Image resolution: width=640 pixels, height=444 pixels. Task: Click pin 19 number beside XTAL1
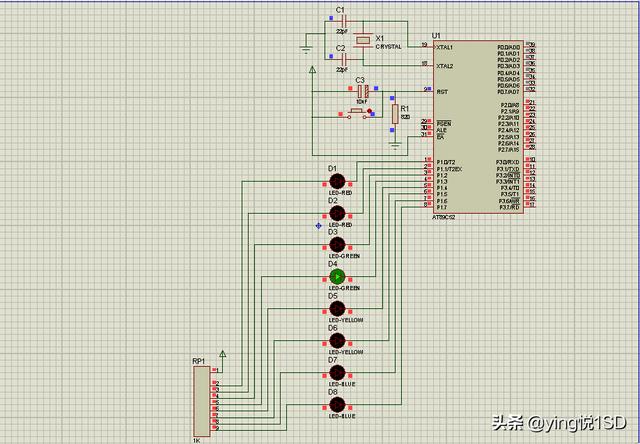click(424, 45)
